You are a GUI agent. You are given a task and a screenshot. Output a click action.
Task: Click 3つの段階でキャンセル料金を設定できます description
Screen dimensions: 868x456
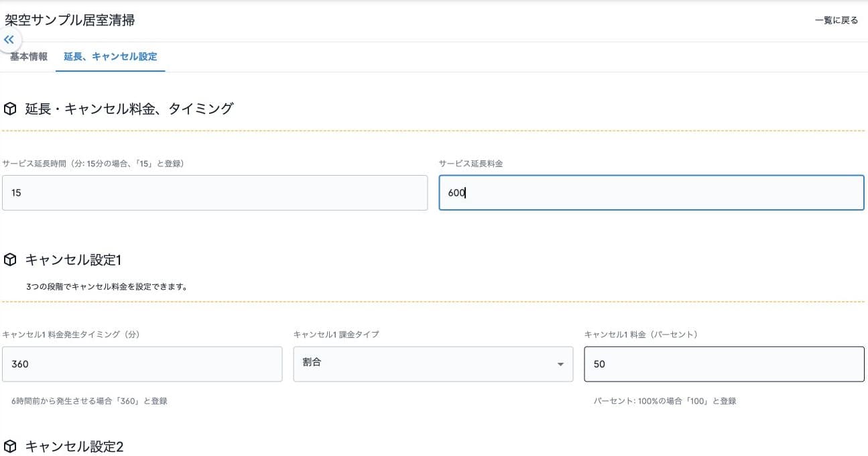(107, 287)
